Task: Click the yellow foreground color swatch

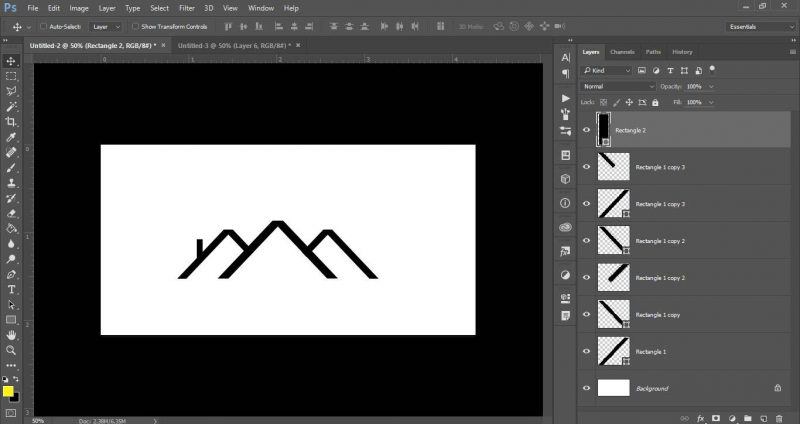Action: tap(8, 392)
